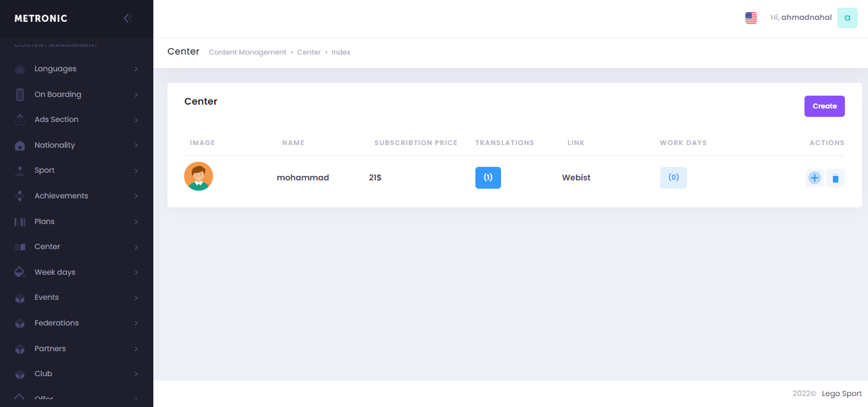Expand the Sport menu chevron
The height and width of the screenshot is (407, 868).
pyautogui.click(x=136, y=171)
